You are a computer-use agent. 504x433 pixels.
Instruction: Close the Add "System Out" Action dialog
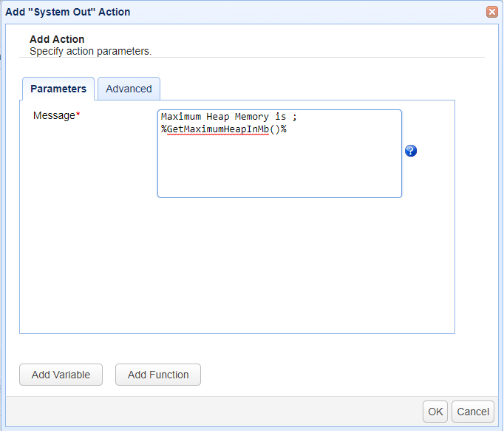[x=491, y=12]
